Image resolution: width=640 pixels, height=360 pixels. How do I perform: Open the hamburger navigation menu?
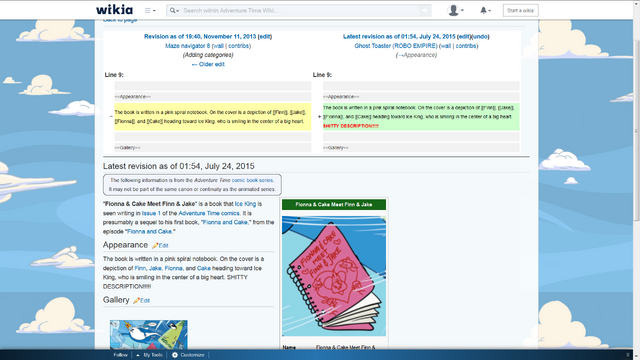[150, 10]
